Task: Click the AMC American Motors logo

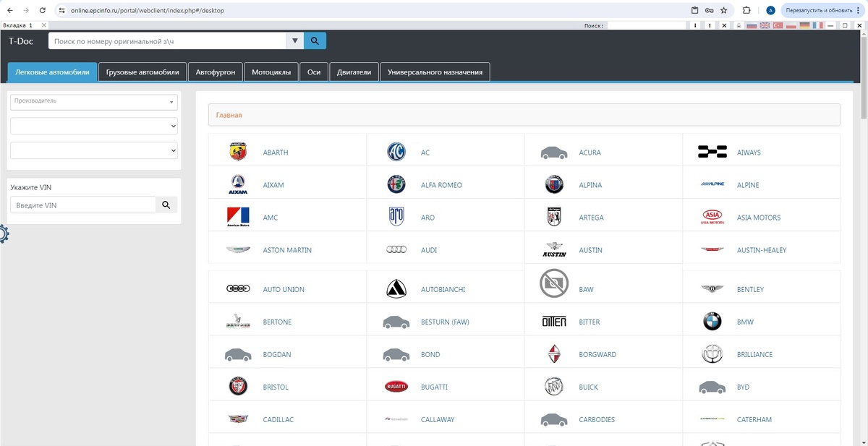Action: 238,218
